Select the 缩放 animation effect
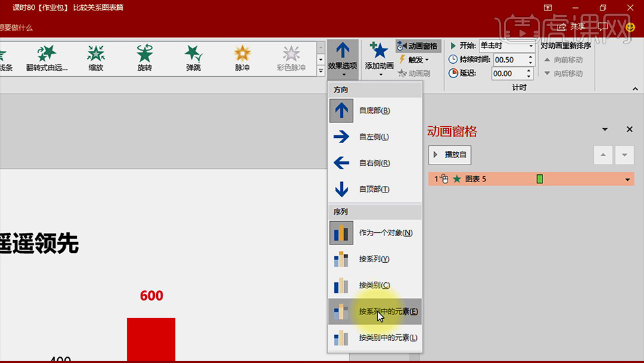644x363 pixels. tap(96, 59)
